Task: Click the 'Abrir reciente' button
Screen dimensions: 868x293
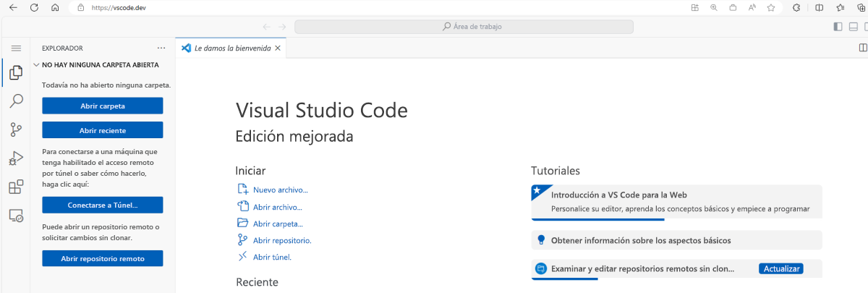Action: click(102, 130)
